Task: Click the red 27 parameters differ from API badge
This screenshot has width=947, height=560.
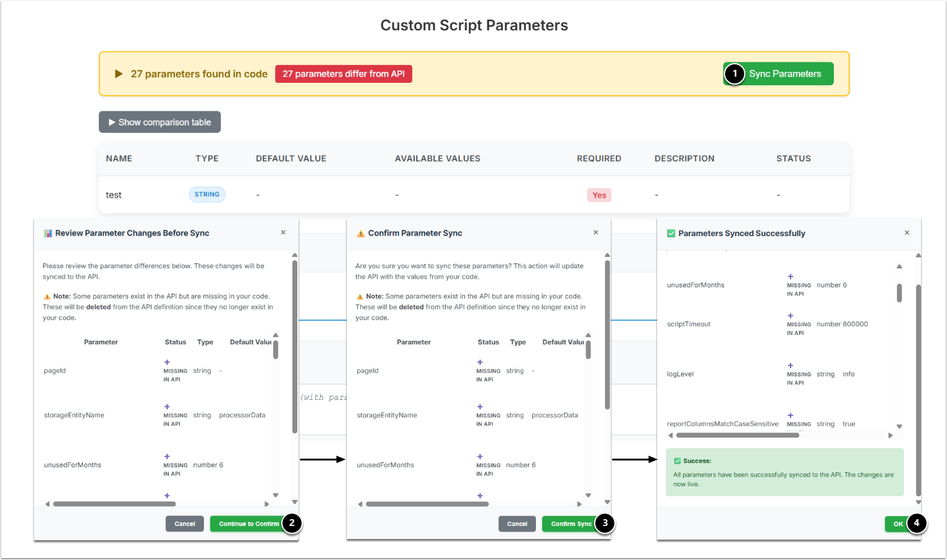Action: (343, 74)
